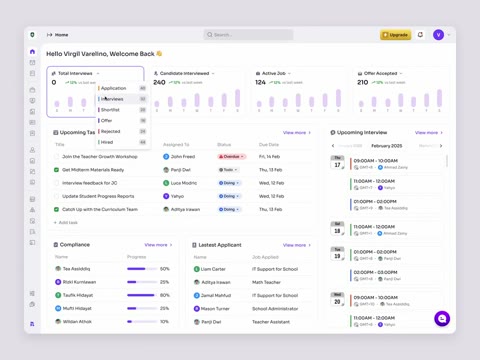Open the Wed 20 calendar date badge
Screen dimensions: 480x360
point(337,299)
